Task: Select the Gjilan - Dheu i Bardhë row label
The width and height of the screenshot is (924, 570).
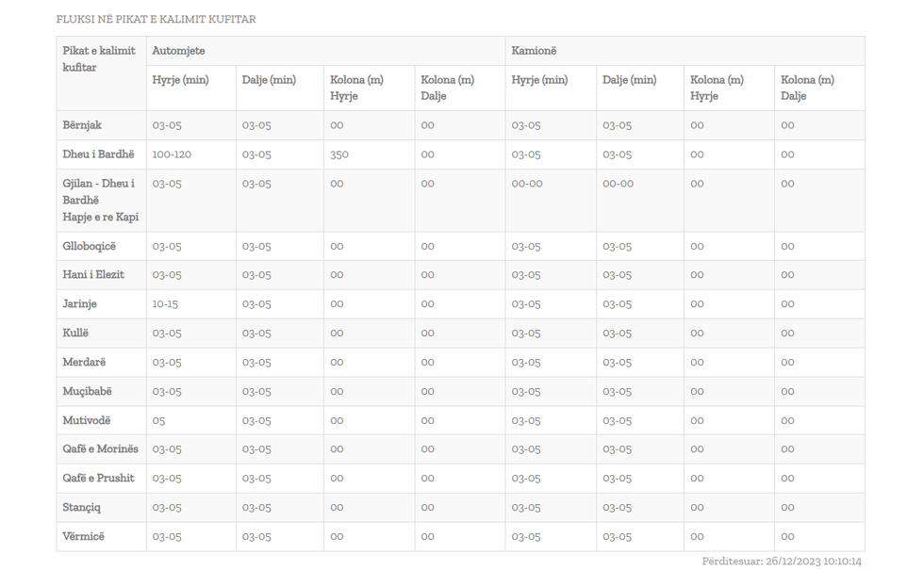Action: 100,200
